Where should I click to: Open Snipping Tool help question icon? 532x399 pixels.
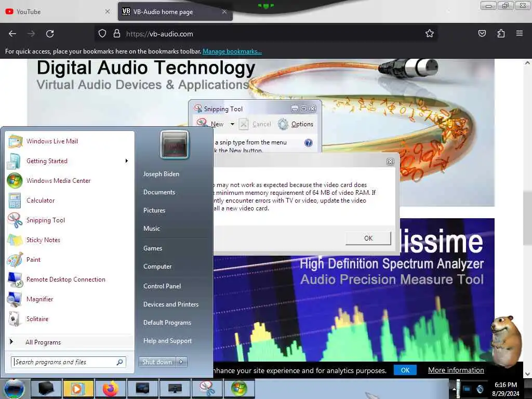[309, 142]
